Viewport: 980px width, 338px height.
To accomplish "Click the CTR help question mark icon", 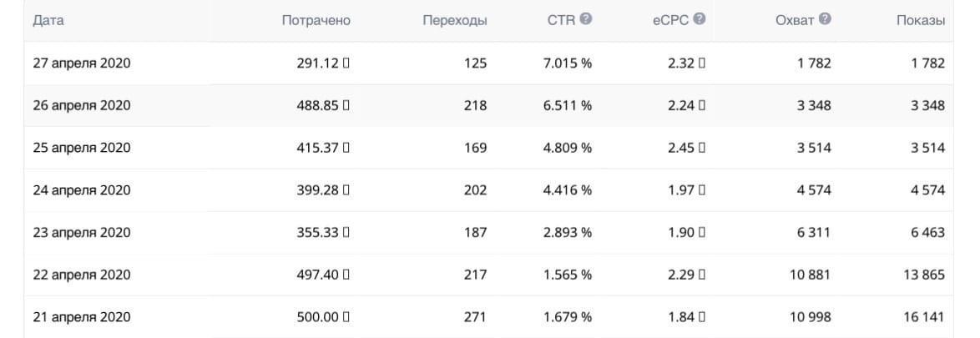I will tap(586, 19).
